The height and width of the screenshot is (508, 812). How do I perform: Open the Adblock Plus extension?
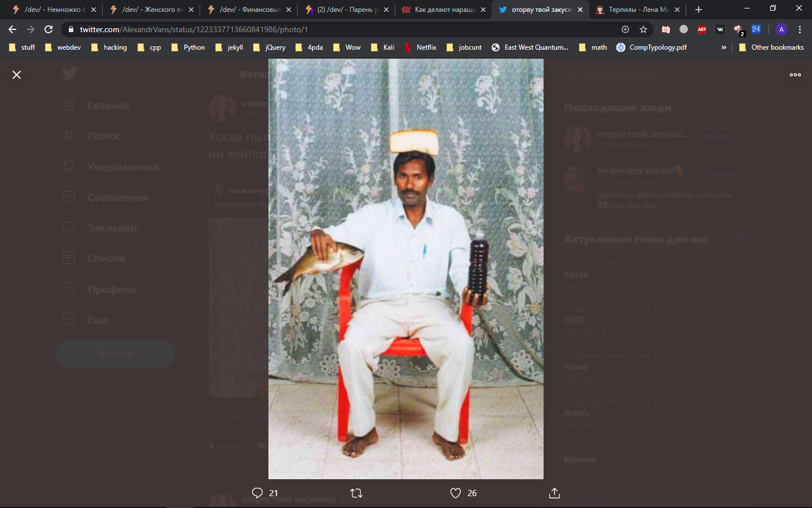tap(702, 29)
